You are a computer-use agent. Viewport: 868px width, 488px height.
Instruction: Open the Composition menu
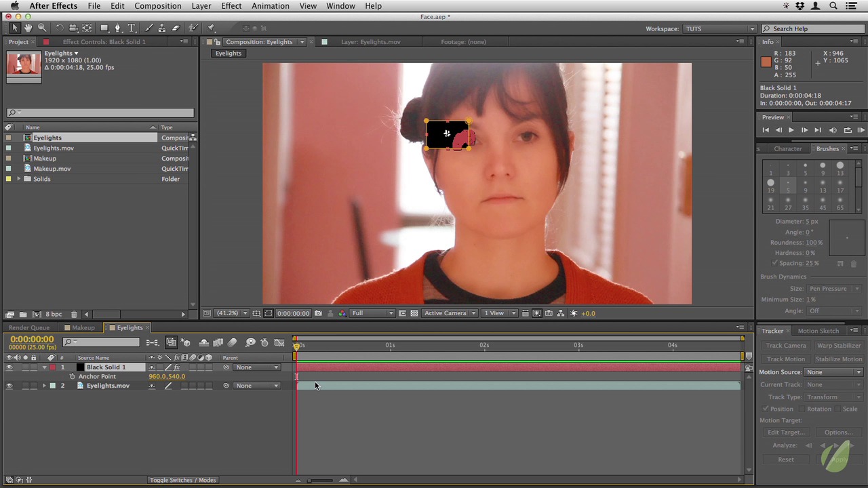coord(157,6)
